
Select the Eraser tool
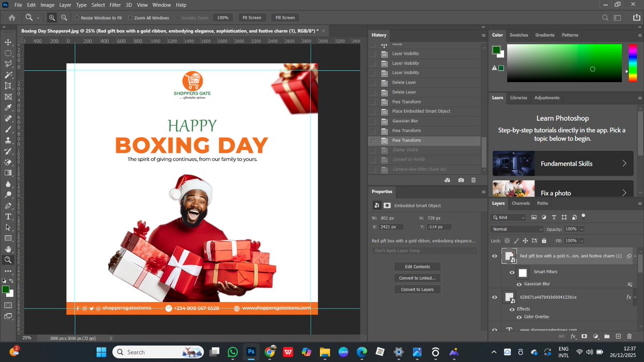(x=8, y=162)
